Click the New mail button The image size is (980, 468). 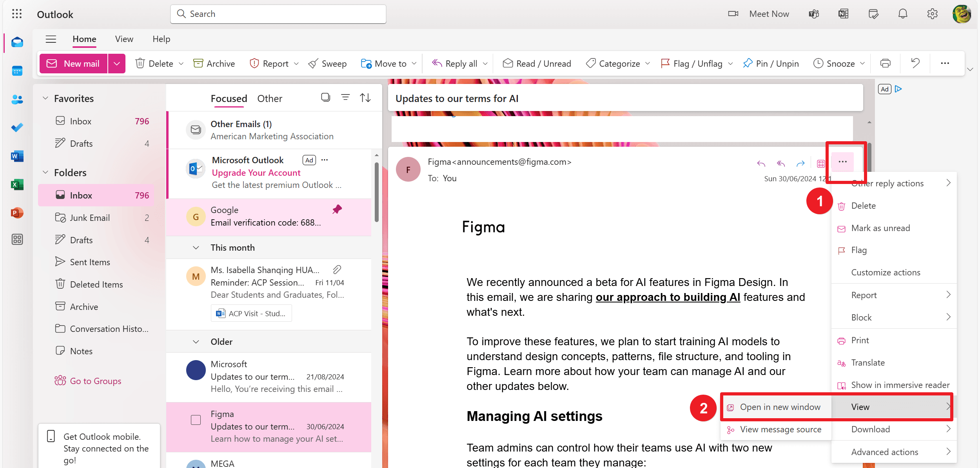pyautogui.click(x=74, y=63)
